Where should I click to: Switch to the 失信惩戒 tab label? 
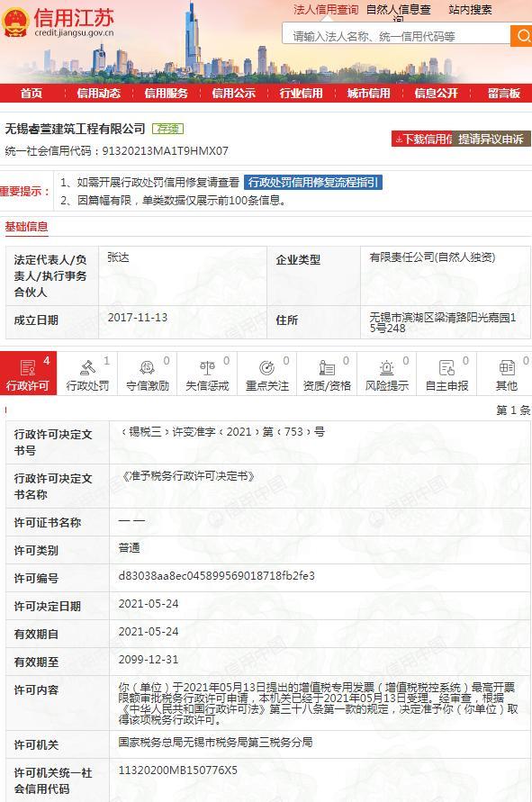point(207,385)
